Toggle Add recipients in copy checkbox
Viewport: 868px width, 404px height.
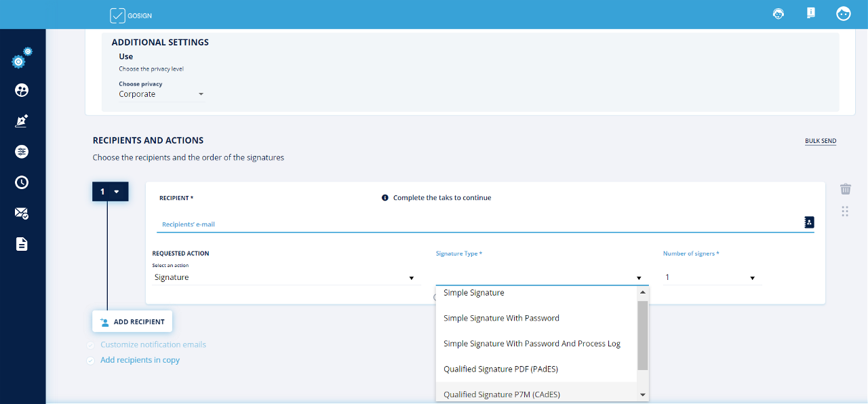pyautogui.click(x=91, y=361)
